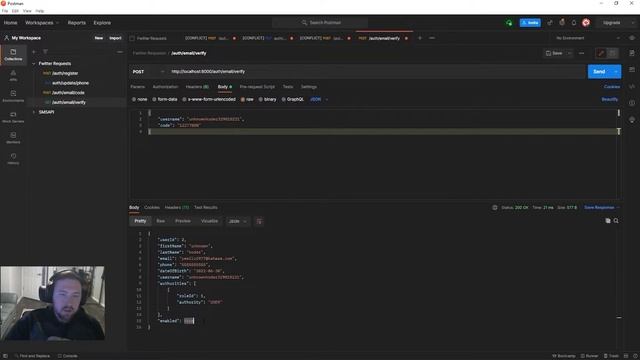Click the response network globe icon
This screenshot has height=360, width=640.
(x=495, y=207)
